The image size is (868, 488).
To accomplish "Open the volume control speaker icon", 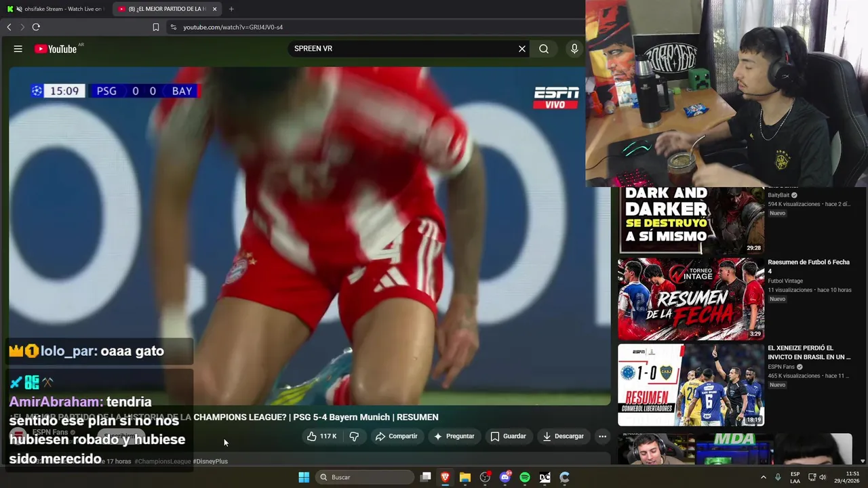I will point(823,477).
